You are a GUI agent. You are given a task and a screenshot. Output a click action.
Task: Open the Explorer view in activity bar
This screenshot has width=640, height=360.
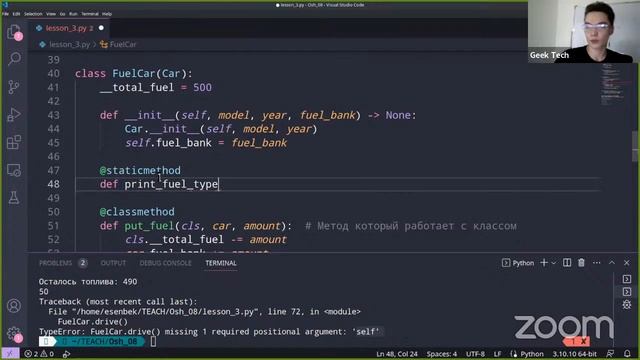(x=14, y=31)
